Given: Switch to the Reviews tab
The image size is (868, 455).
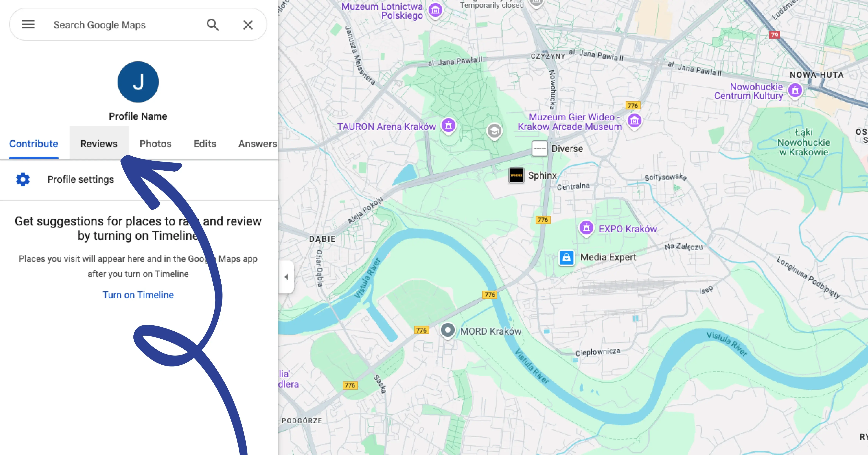Looking at the screenshot, I should [99, 144].
